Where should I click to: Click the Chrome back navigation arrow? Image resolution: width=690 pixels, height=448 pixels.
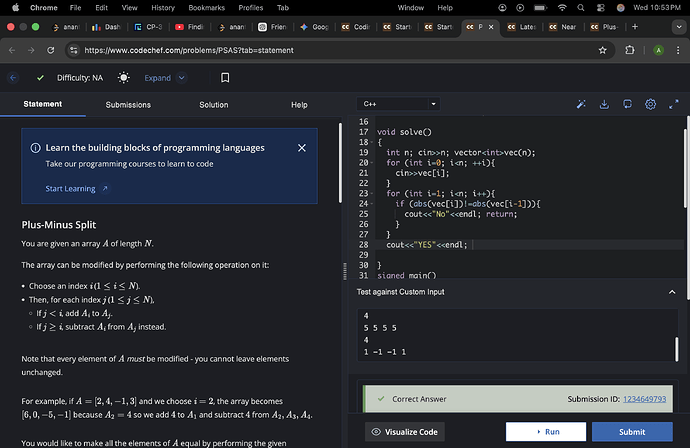pyautogui.click(x=12, y=50)
